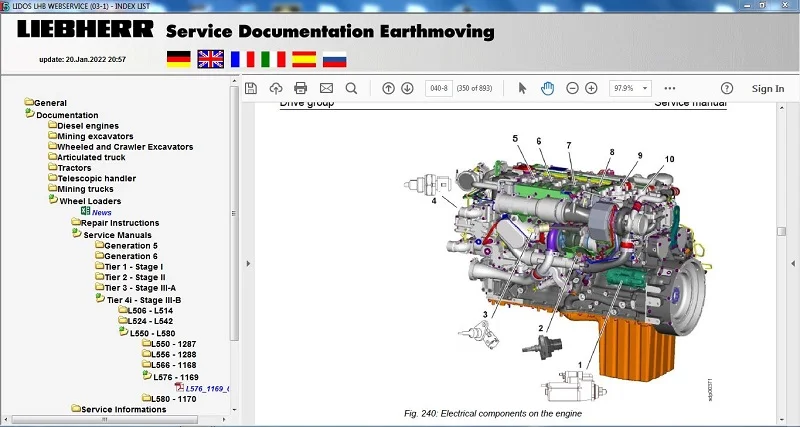Select the arrow selection tool
The width and height of the screenshot is (800, 427).
coord(522,88)
